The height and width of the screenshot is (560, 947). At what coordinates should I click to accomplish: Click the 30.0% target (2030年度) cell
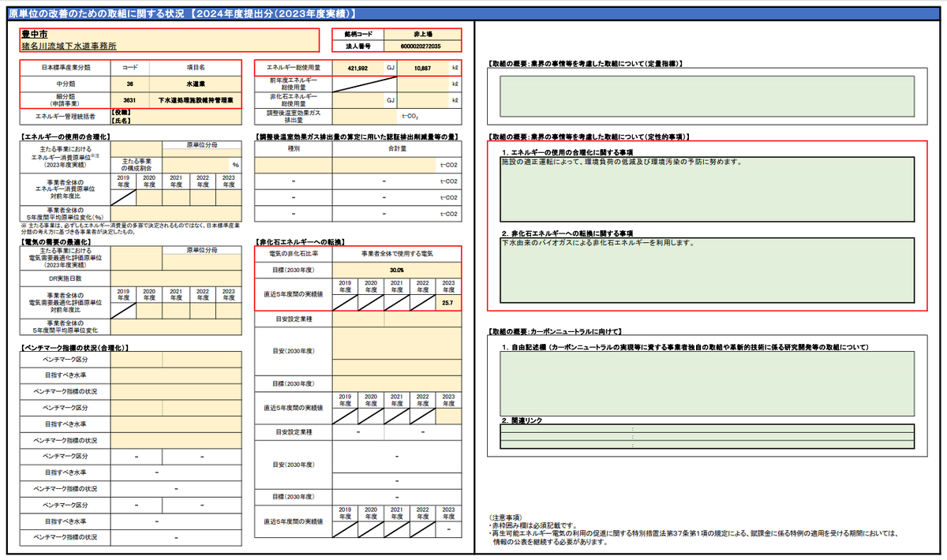(396, 270)
